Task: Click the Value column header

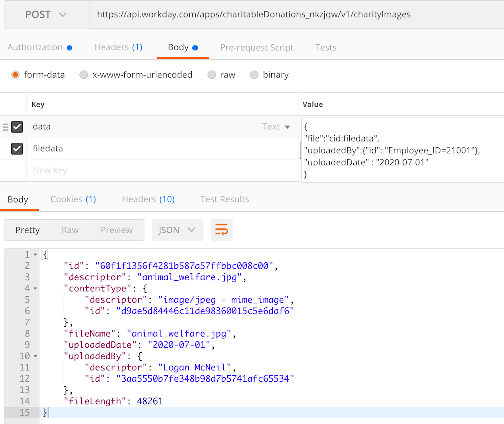Action: coord(313,105)
